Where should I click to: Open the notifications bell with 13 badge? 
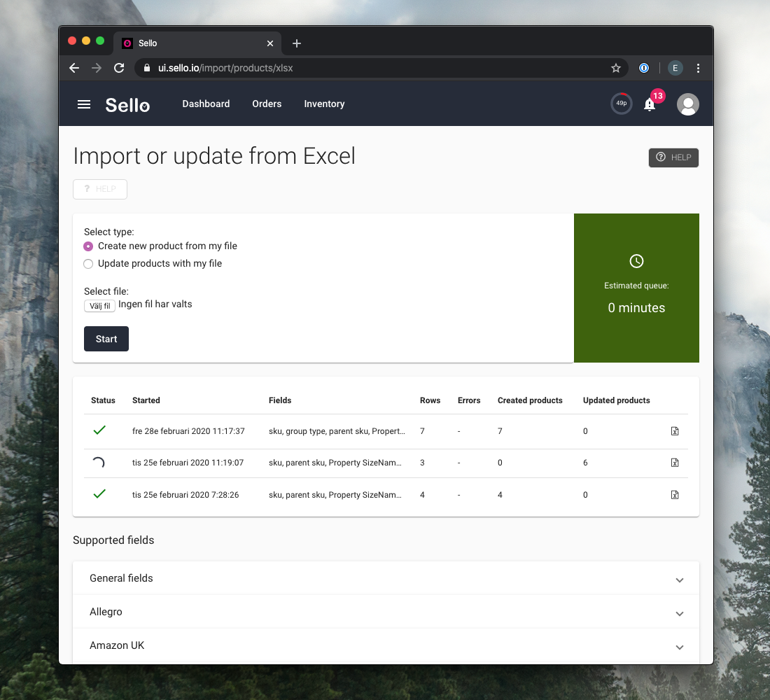[649, 104]
